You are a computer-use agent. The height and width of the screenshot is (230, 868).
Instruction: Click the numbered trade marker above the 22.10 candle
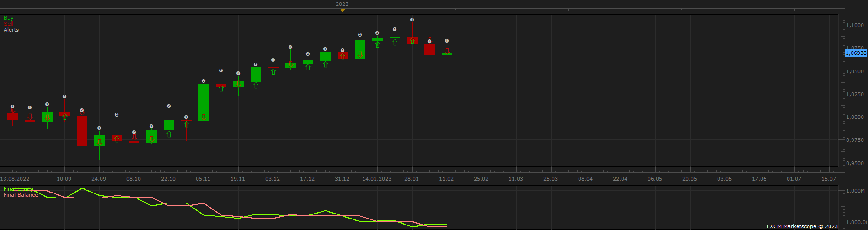pos(169,106)
